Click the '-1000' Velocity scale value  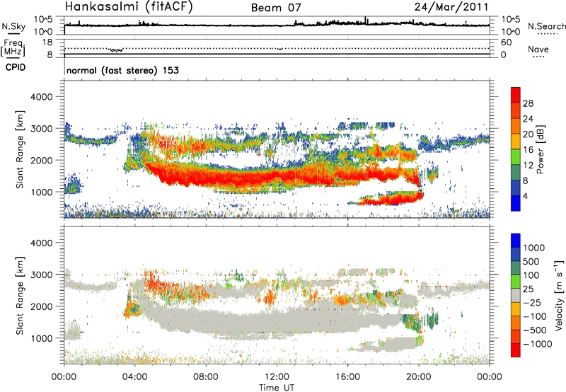537,344
